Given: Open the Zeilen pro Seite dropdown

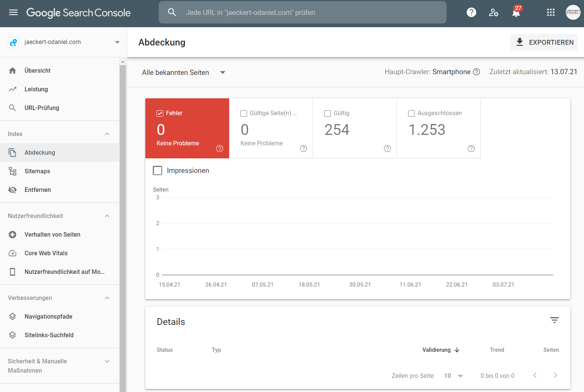Looking at the screenshot, I should pos(454,376).
